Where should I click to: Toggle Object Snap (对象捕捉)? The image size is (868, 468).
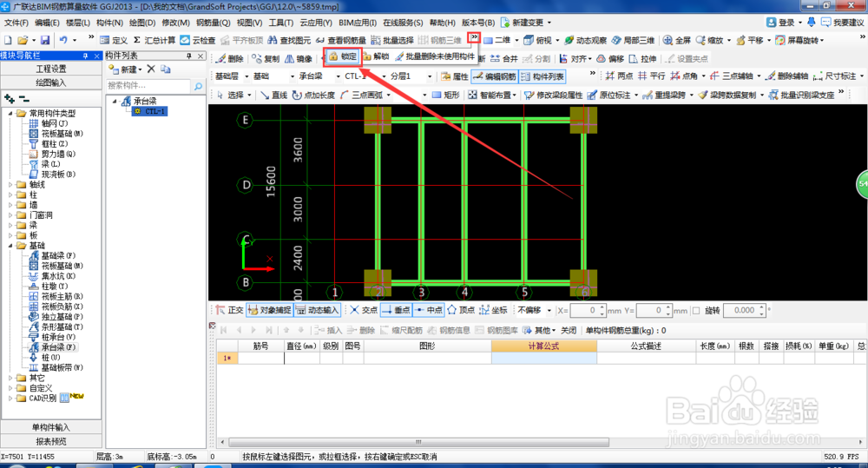pos(269,310)
